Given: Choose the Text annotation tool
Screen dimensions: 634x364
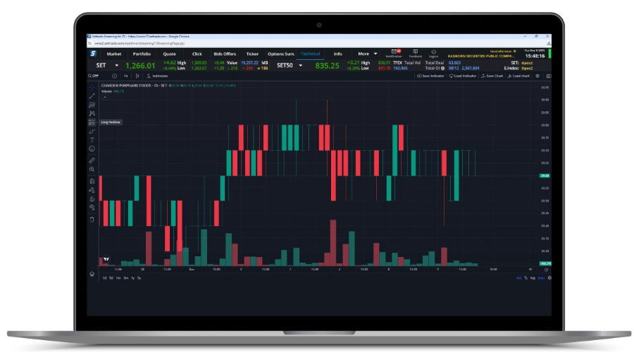Looking at the screenshot, I should (x=92, y=139).
